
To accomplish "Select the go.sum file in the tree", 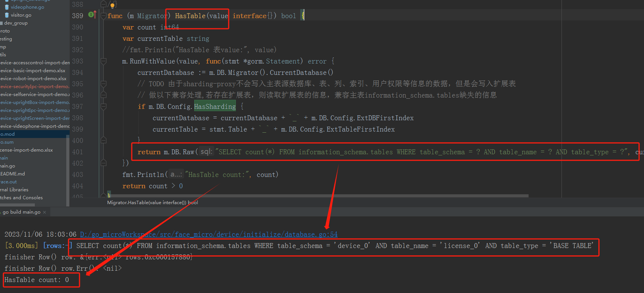I will (x=7, y=142).
